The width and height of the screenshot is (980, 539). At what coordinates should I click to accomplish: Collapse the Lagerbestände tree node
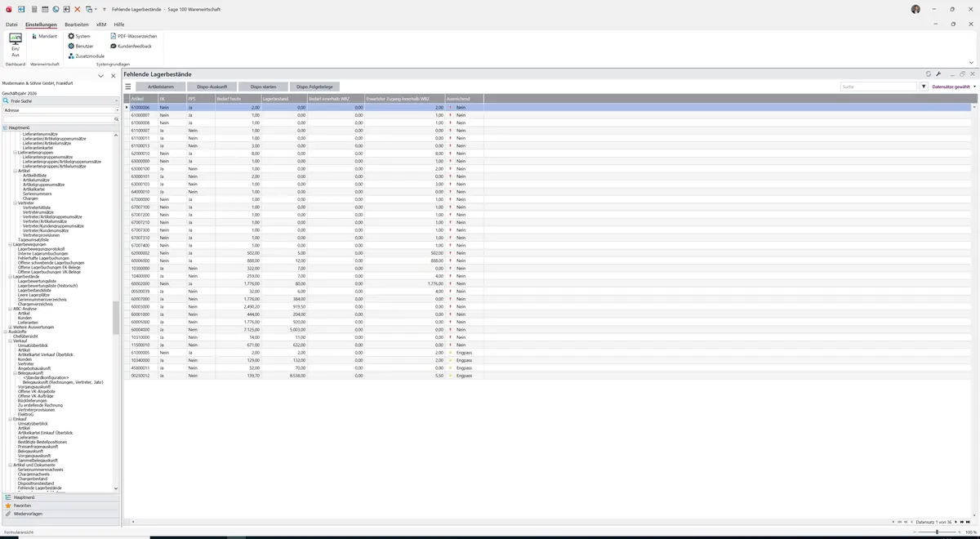coord(11,276)
